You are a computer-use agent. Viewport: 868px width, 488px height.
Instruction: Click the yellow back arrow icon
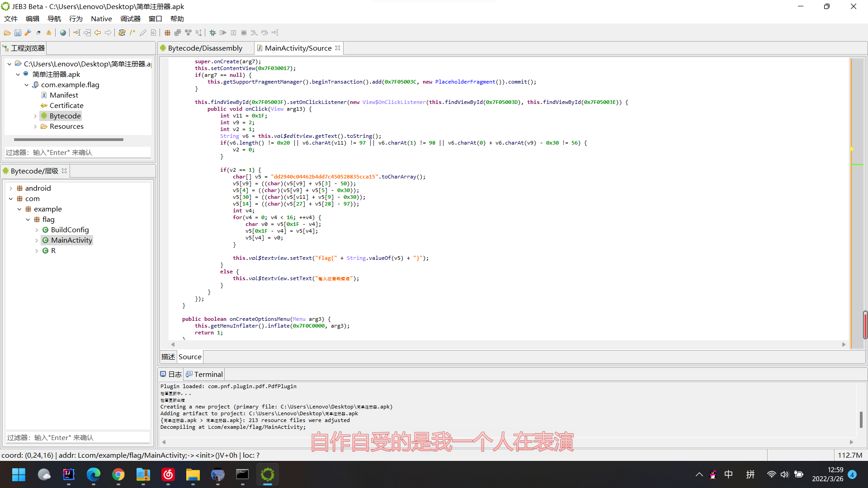point(98,33)
